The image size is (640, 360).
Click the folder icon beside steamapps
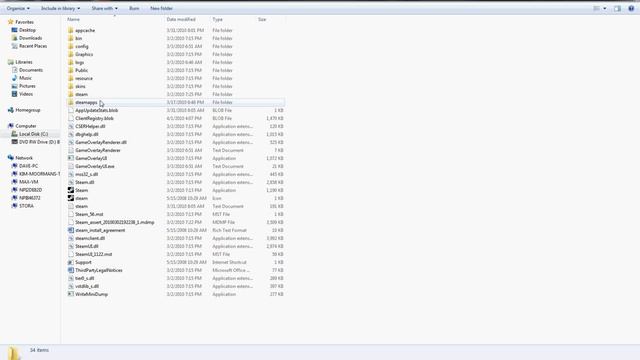[71, 102]
